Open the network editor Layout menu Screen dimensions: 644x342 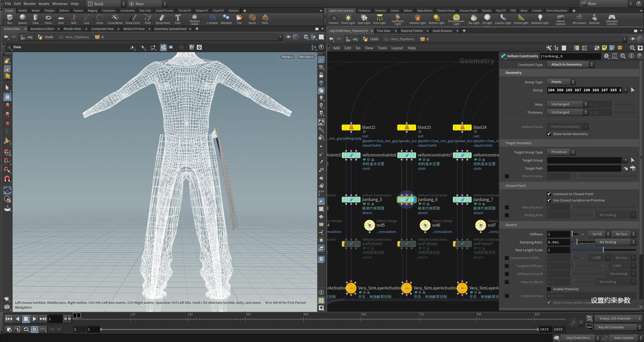click(397, 48)
